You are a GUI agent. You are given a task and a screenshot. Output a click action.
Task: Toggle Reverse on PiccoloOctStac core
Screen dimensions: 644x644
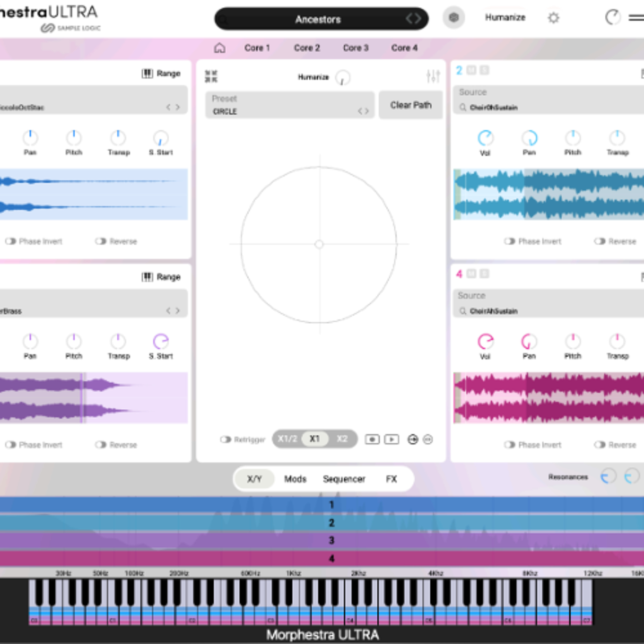click(x=101, y=241)
